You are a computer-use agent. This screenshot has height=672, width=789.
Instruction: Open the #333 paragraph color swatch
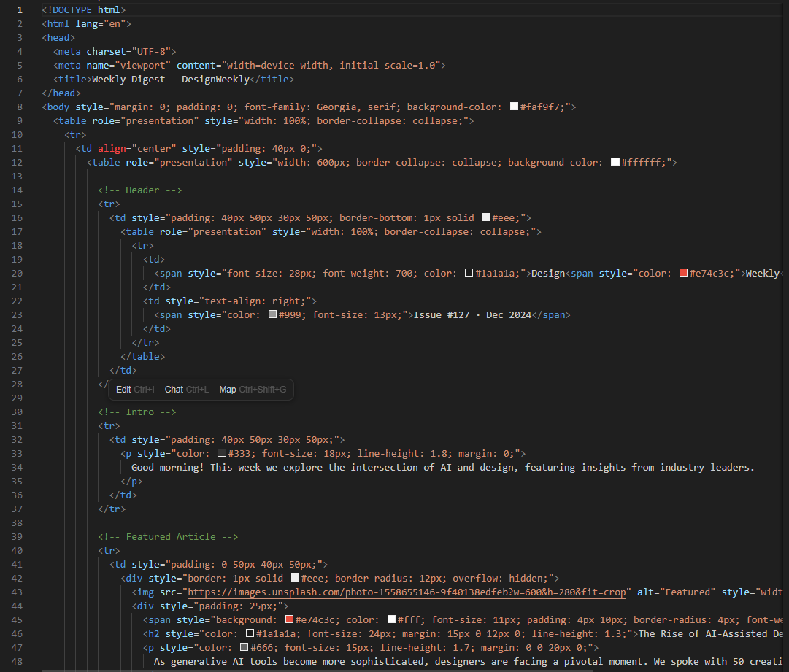tap(222, 453)
